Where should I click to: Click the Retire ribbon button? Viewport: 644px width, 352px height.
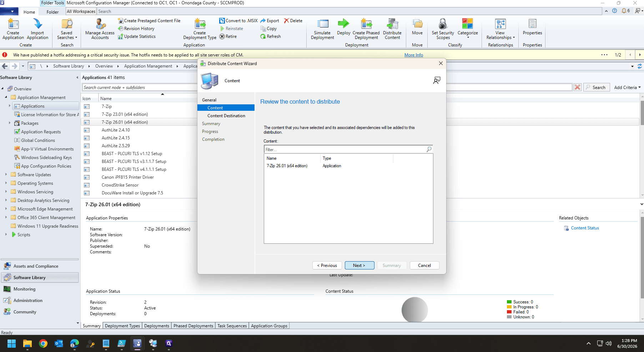pyautogui.click(x=228, y=36)
